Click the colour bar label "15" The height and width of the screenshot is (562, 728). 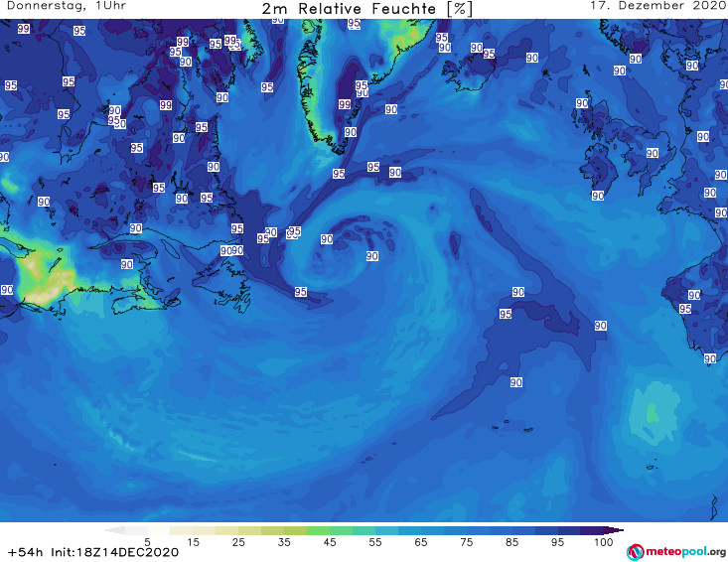[193, 542]
